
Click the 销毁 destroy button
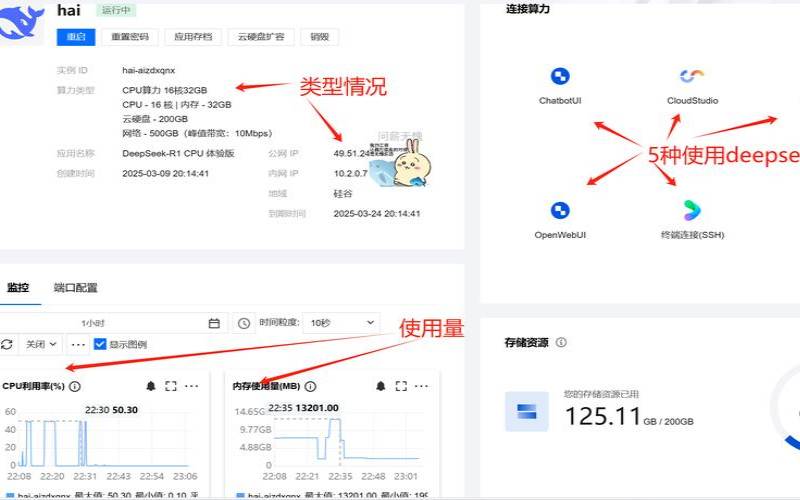(x=319, y=37)
